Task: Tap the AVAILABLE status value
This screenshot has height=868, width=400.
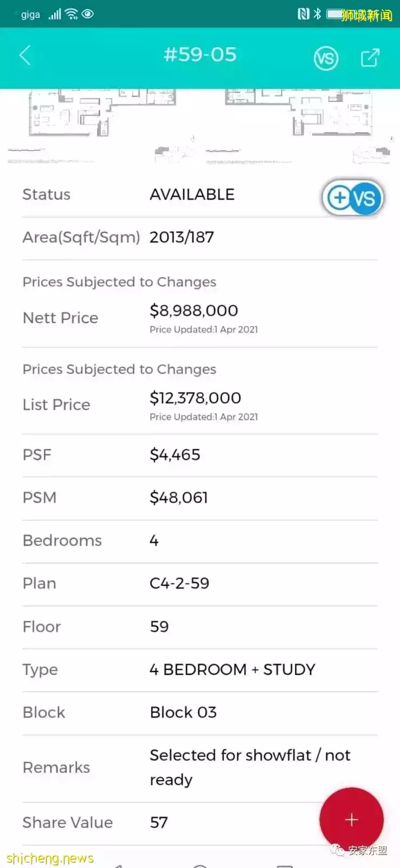Action: coord(192,194)
